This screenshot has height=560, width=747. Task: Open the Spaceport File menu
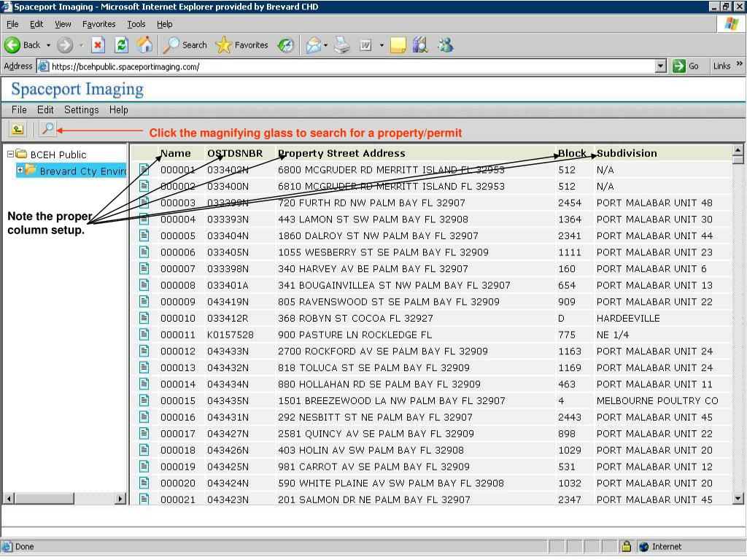(19, 109)
